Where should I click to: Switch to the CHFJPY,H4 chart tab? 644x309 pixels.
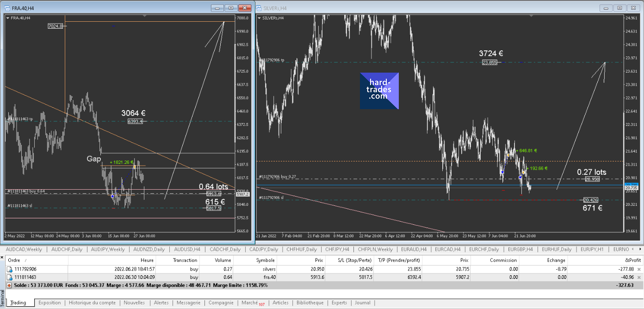point(337,249)
